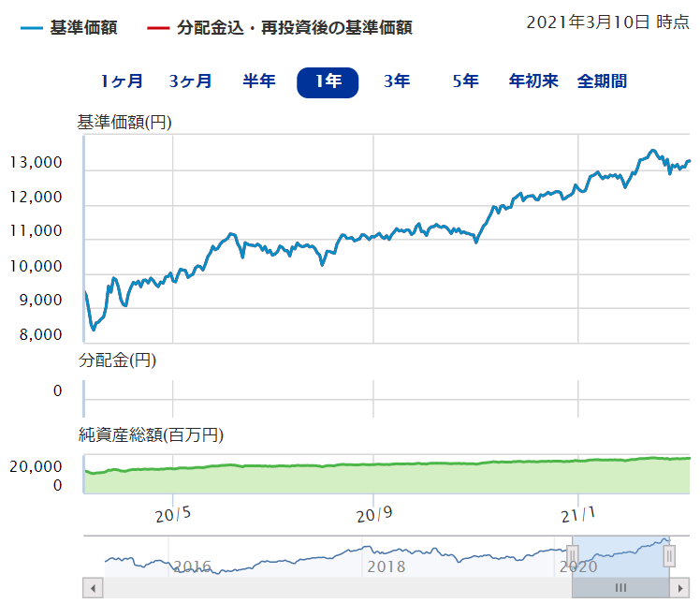Click the navigator right range handle

tap(669, 556)
